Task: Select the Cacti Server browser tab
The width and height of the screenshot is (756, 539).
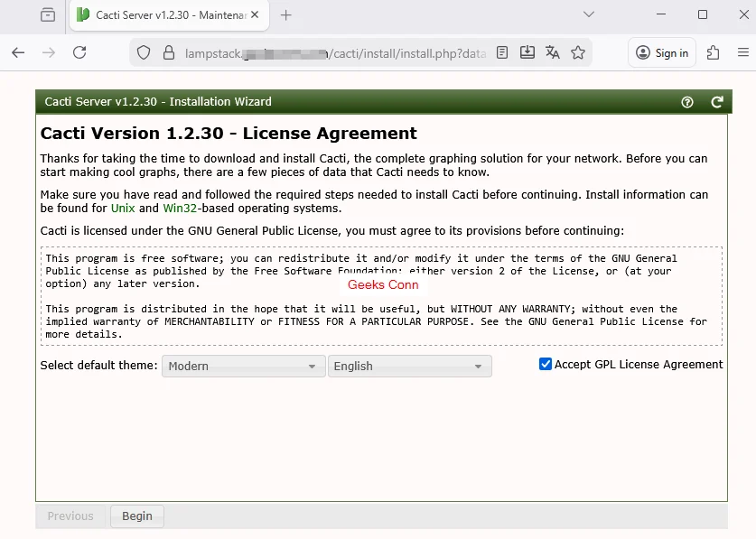Action: 163,14
